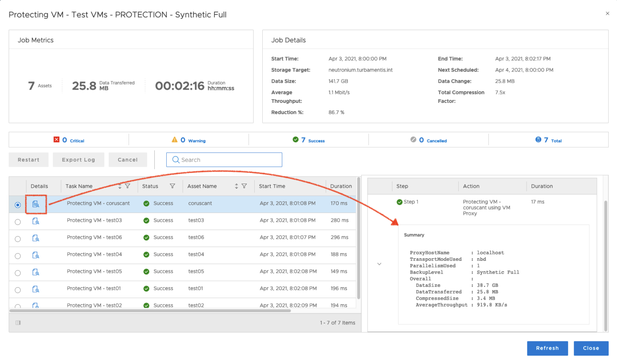617x364 pixels.
Task: Collapse the Step 1 Summary chevron
Action: tap(379, 264)
